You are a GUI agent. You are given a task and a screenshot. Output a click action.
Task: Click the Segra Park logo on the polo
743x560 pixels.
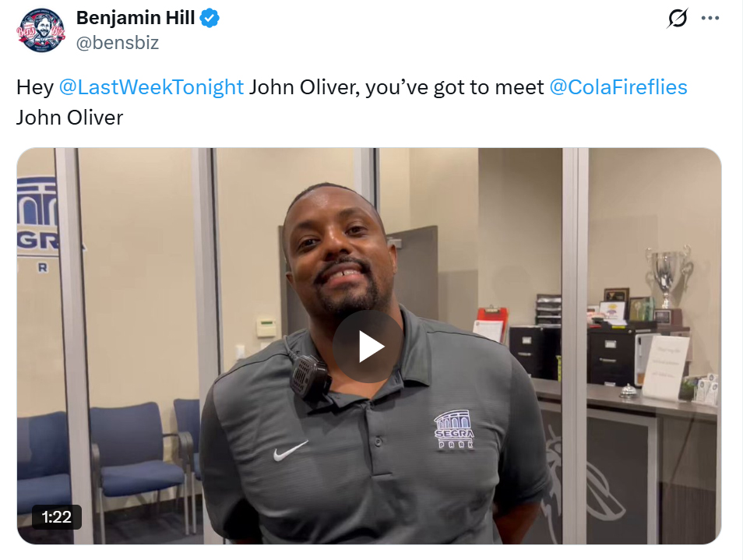(454, 430)
